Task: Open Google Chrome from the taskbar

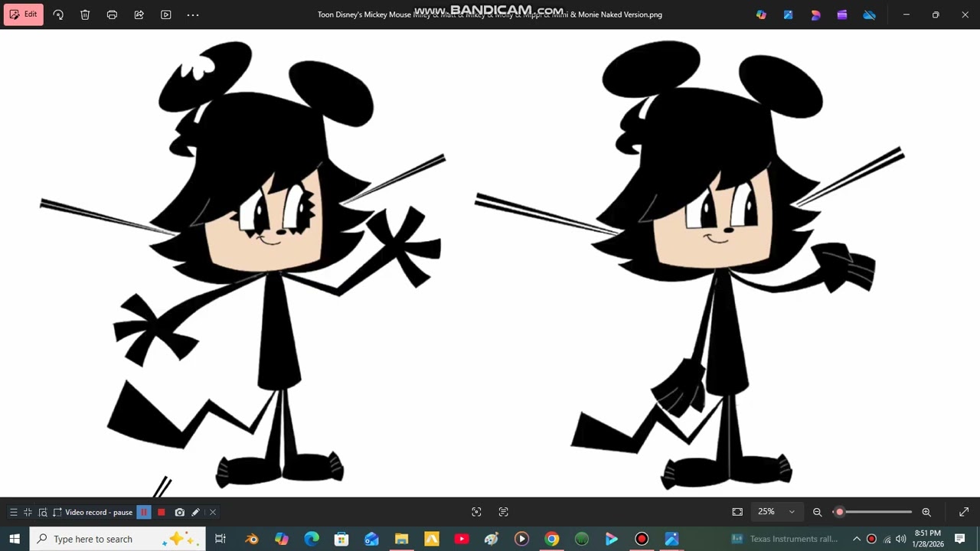Action: pos(551,539)
